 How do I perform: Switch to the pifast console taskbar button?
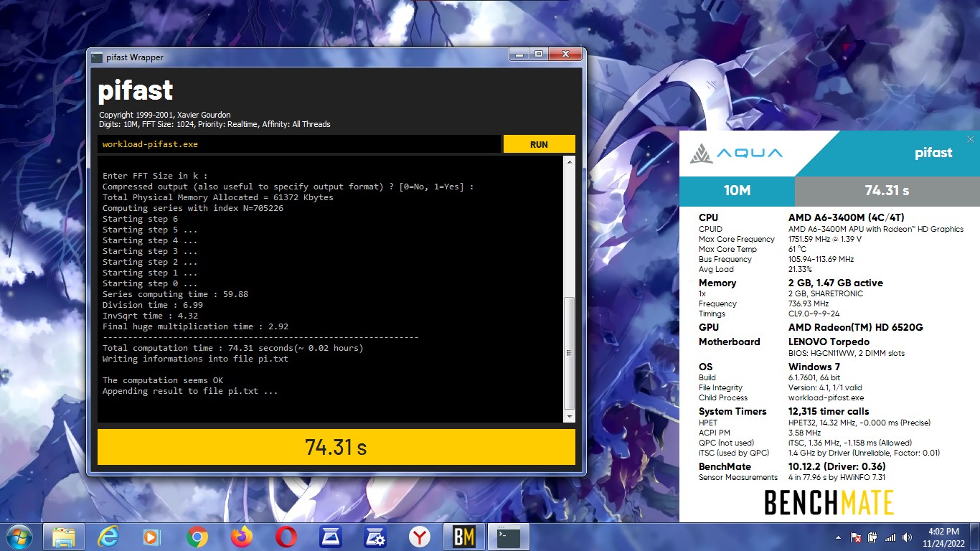[x=509, y=537]
